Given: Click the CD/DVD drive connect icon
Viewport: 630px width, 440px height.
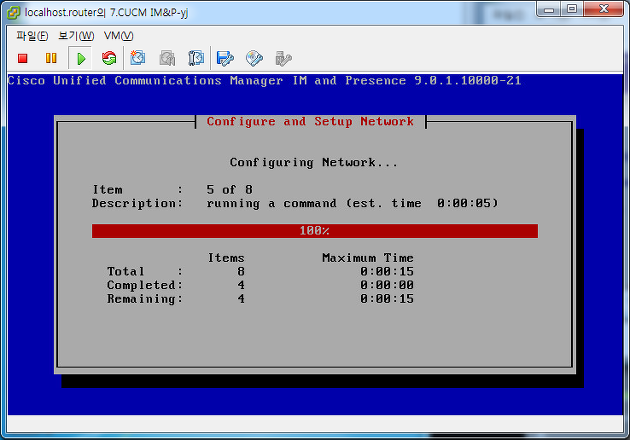Looking at the screenshot, I should 254,59.
